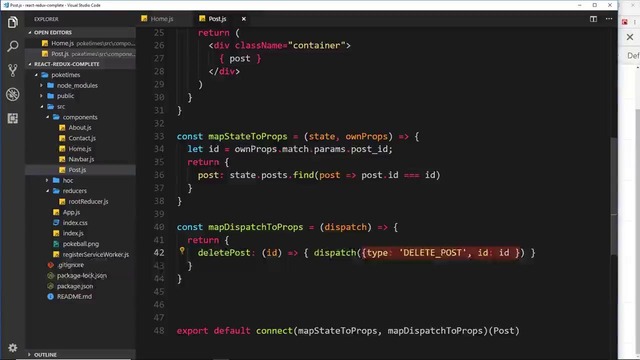640x360 pixels.
Task: Click mapStateToProps declaration on line 33
Action: [x=248, y=136]
